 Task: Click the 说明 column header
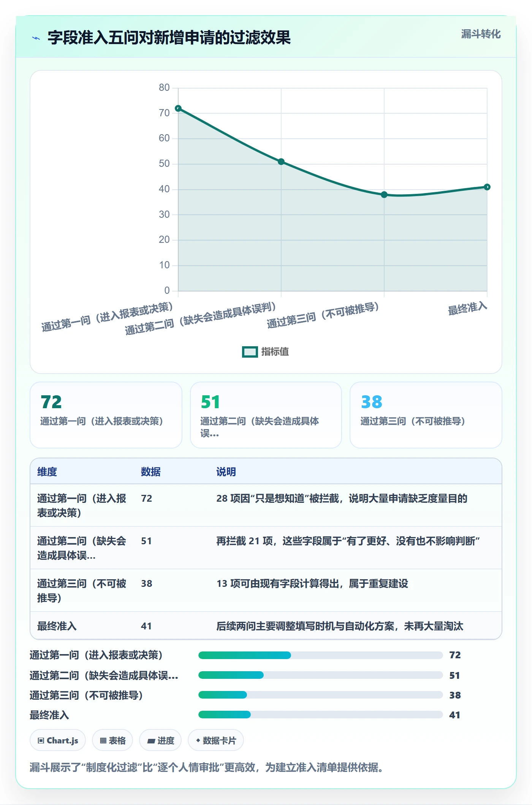pyautogui.click(x=226, y=472)
